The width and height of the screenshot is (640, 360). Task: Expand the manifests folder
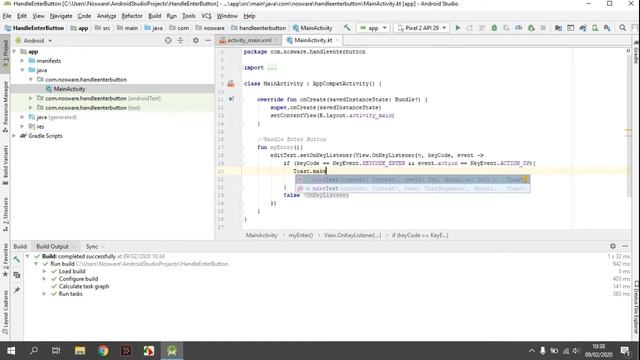click(x=22, y=61)
